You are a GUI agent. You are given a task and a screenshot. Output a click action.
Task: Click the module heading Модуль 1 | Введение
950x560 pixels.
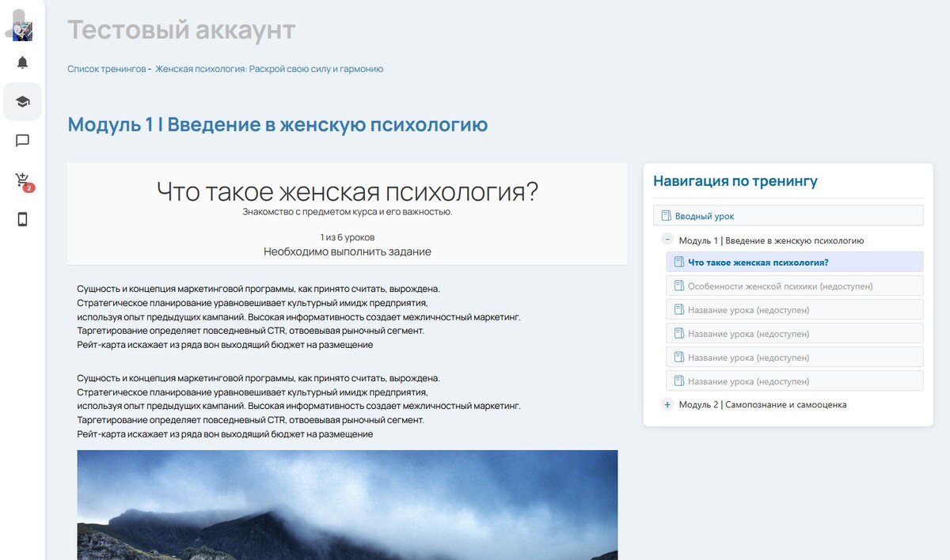point(277,125)
